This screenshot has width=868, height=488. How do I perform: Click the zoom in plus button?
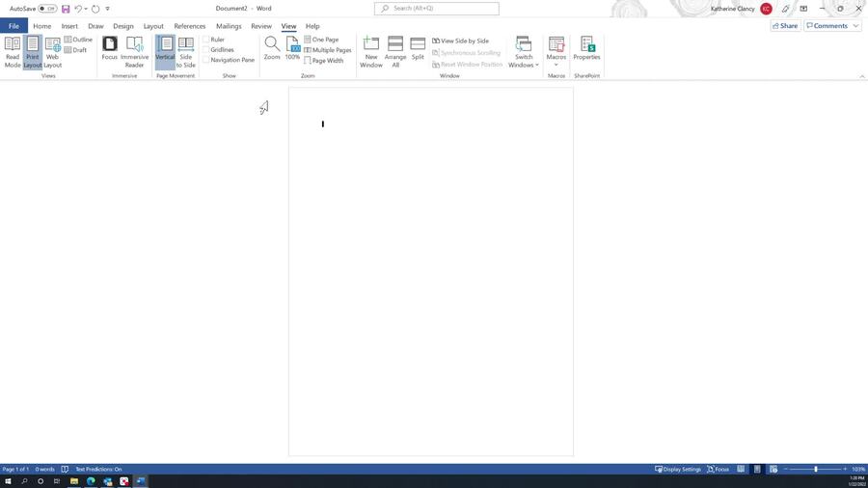pyautogui.click(x=845, y=469)
